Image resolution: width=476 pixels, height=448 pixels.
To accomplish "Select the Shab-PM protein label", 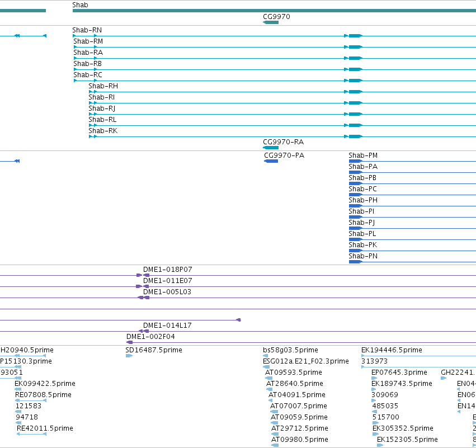I will pos(363,155).
